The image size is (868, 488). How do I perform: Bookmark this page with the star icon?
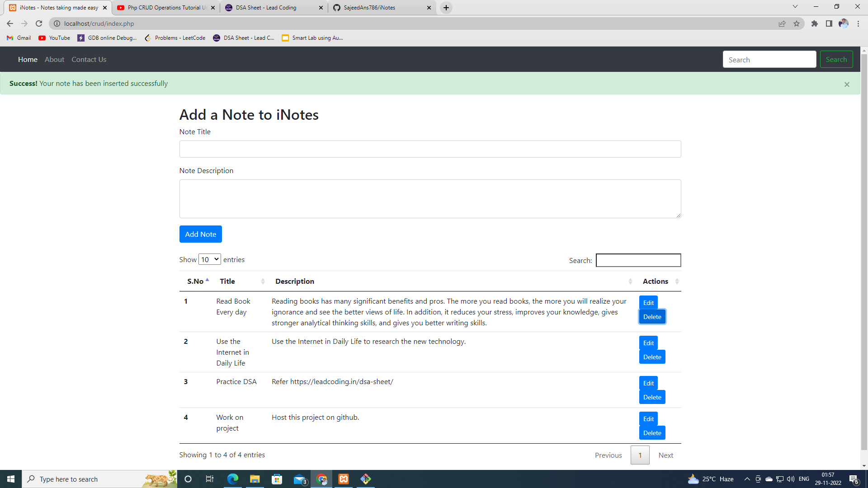(x=797, y=23)
